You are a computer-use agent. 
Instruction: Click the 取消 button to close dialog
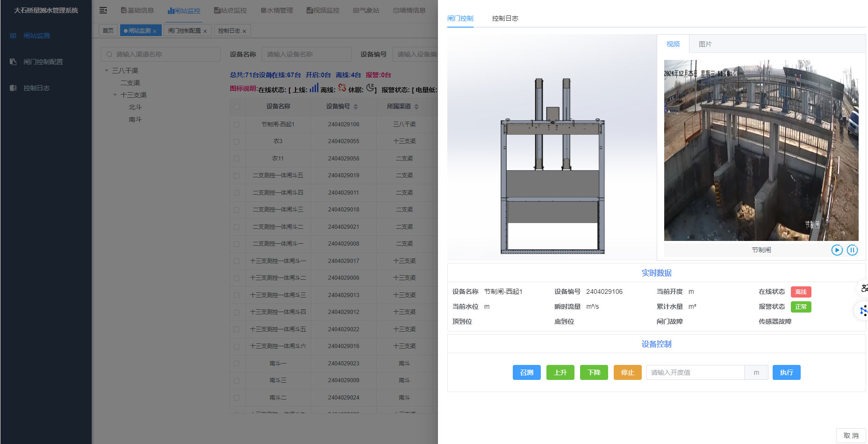(x=851, y=436)
